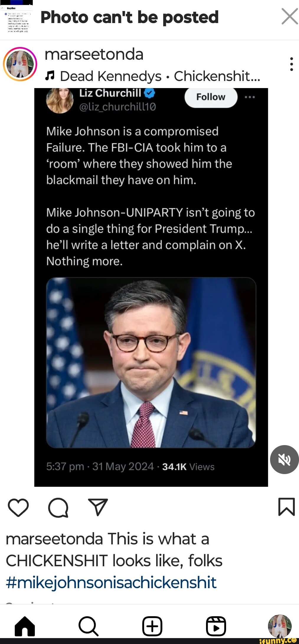
Task: Open profile tab avatar in bottom bar
Action: click(280, 626)
